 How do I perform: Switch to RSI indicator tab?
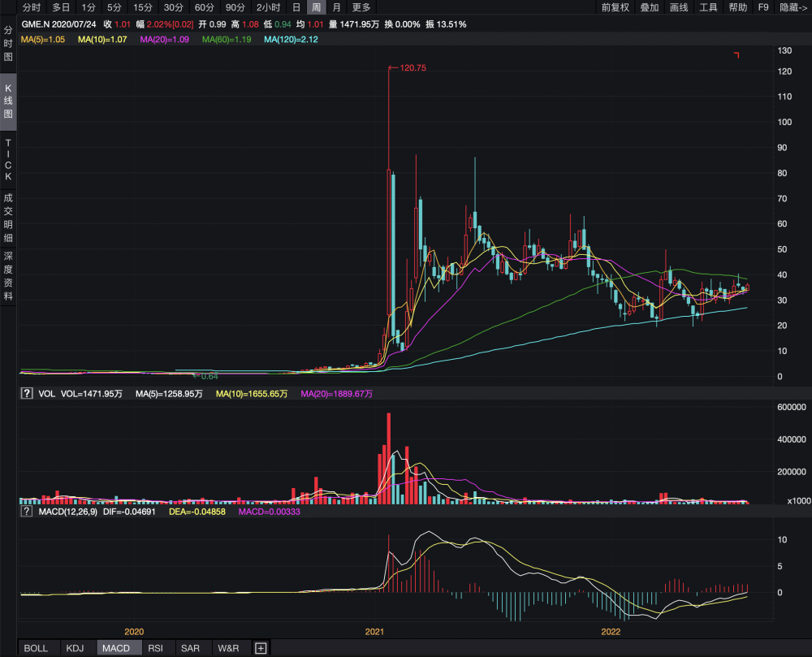pos(155,648)
